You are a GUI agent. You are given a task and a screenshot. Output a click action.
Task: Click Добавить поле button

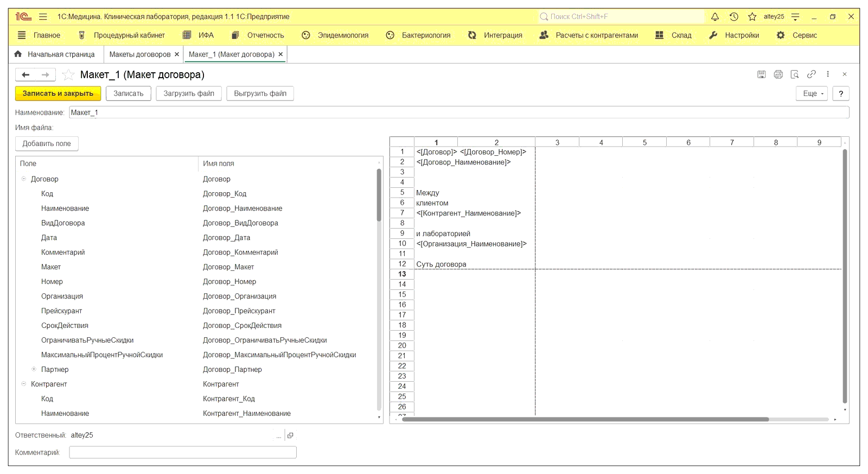(47, 143)
